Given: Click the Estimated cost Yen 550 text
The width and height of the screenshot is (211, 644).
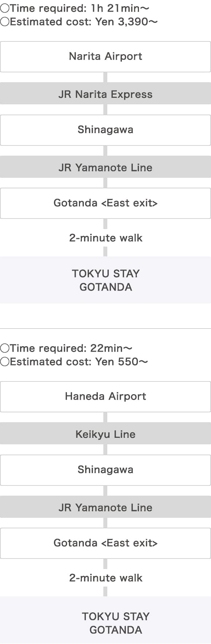Looking at the screenshot, I should point(79,361).
